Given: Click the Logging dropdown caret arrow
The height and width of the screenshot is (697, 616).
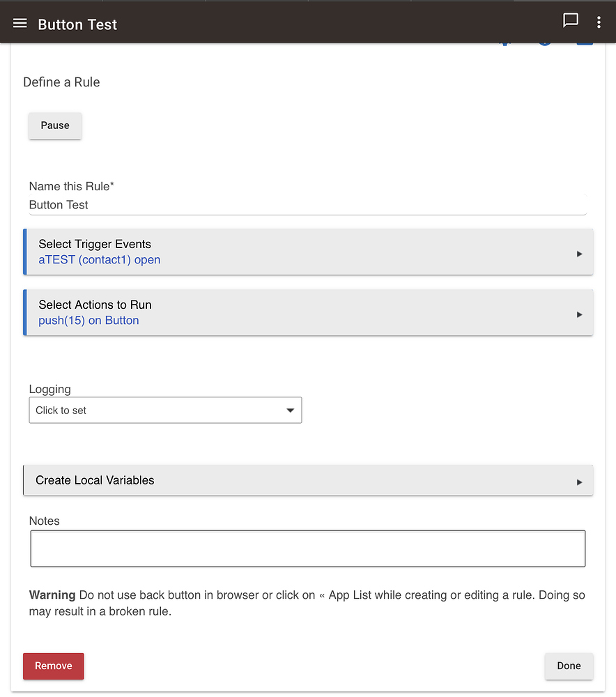Looking at the screenshot, I should pos(291,411).
